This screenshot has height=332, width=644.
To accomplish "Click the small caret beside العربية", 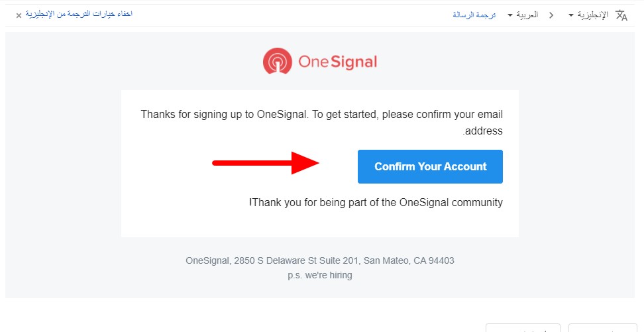I will (510, 15).
